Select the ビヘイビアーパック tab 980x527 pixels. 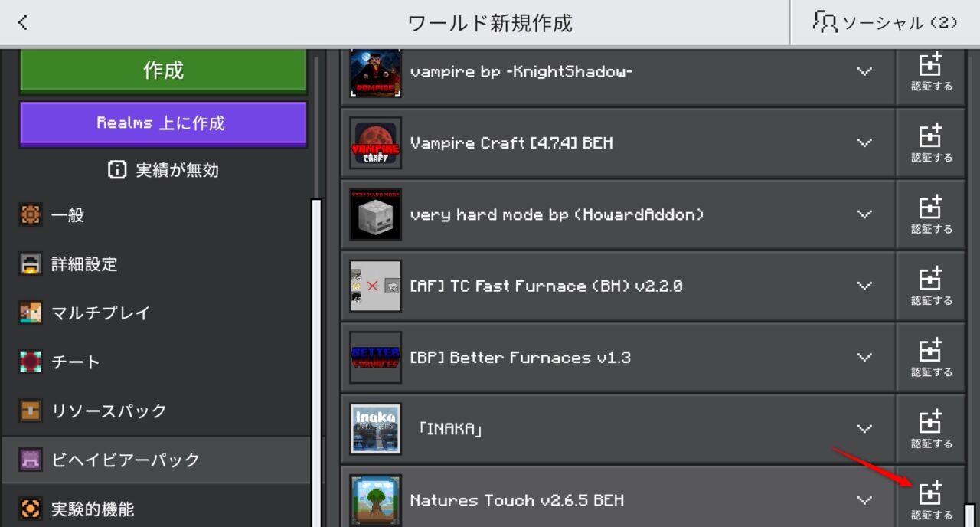(x=155, y=460)
